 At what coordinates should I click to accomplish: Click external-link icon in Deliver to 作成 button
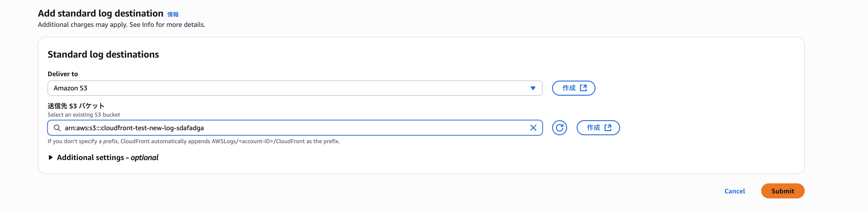pyautogui.click(x=583, y=88)
